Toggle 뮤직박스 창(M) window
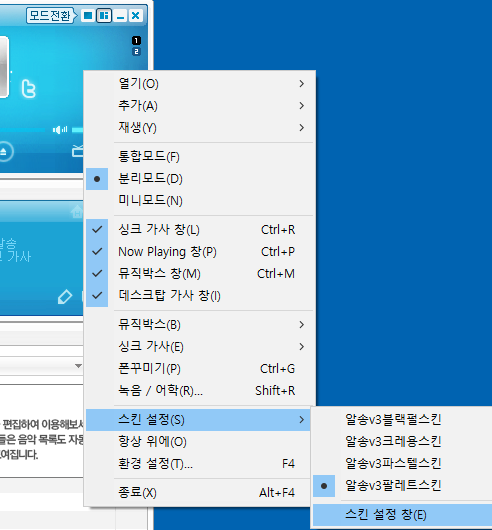Screen dimensions: 492x530 (199, 273)
